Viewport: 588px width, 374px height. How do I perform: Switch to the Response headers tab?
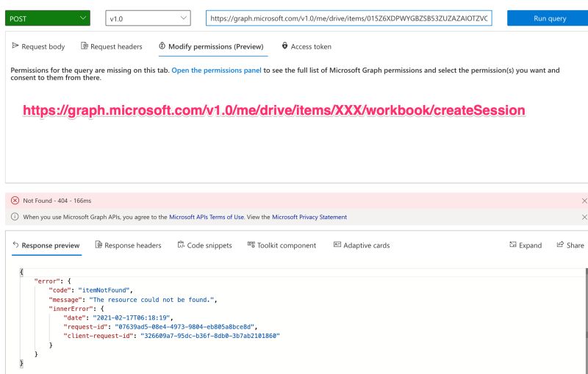[128, 245]
